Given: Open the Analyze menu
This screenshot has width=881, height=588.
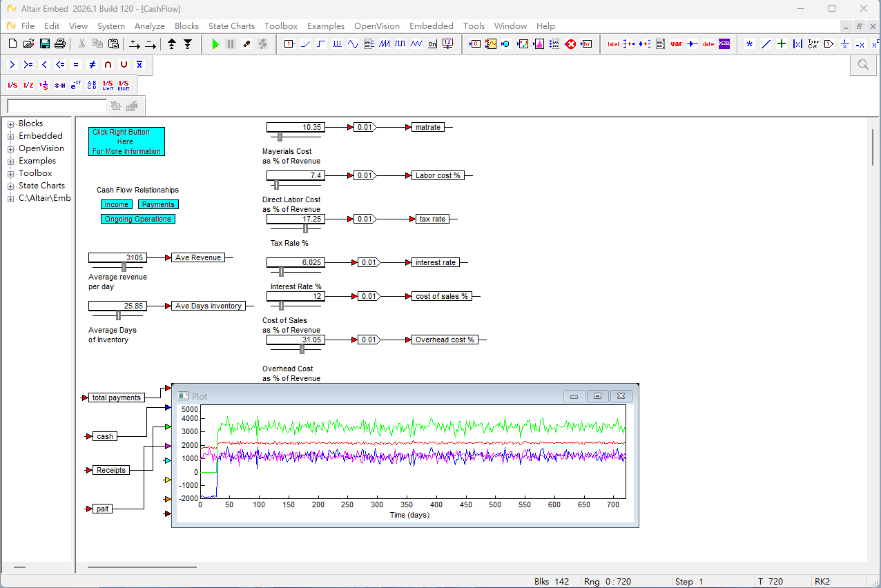Looking at the screenshot, I should click(150, 26).
